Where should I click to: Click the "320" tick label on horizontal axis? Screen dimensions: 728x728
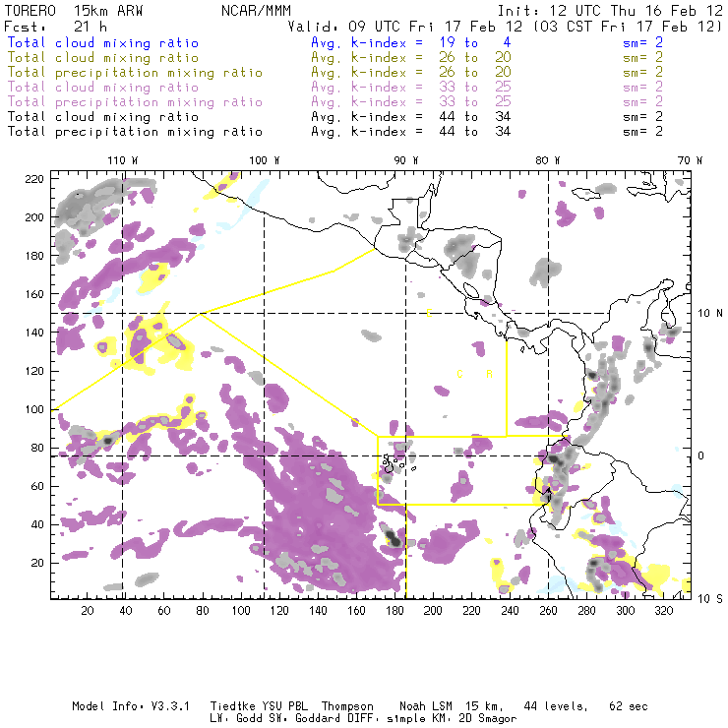click(663, 611)
